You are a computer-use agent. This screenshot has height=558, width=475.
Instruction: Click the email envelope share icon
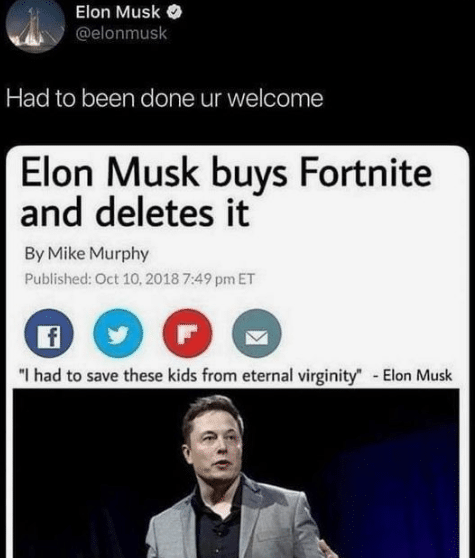257,333
